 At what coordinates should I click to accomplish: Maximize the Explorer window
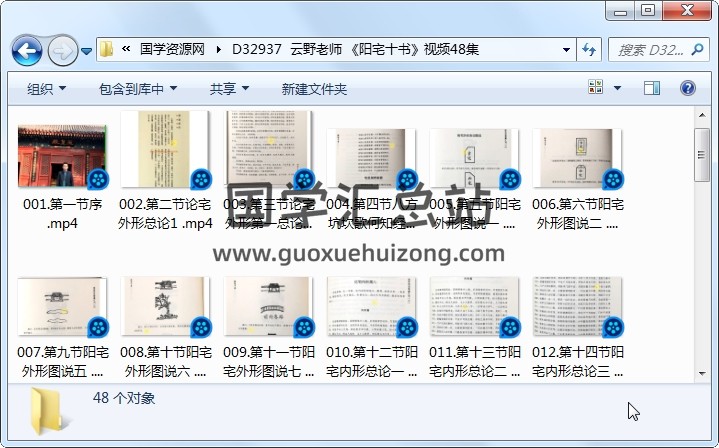coord(648,11)
